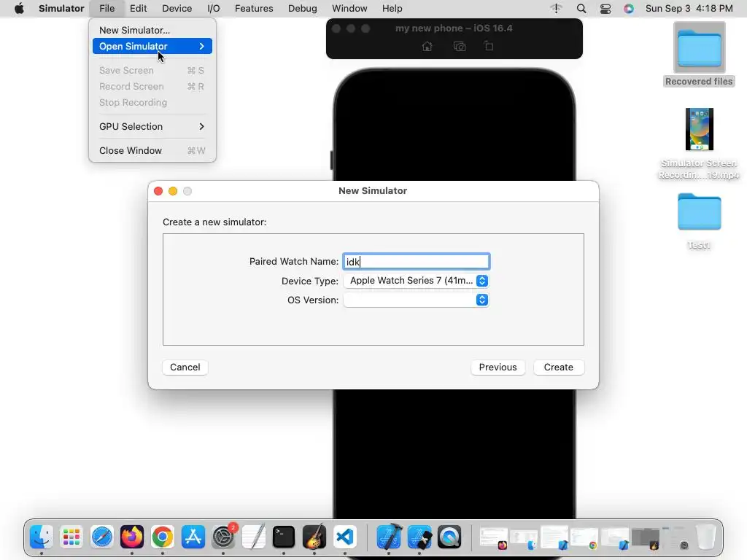Open Visual Studio Code from the Dock
Viewport: 747px width, 560px height.
344,537
